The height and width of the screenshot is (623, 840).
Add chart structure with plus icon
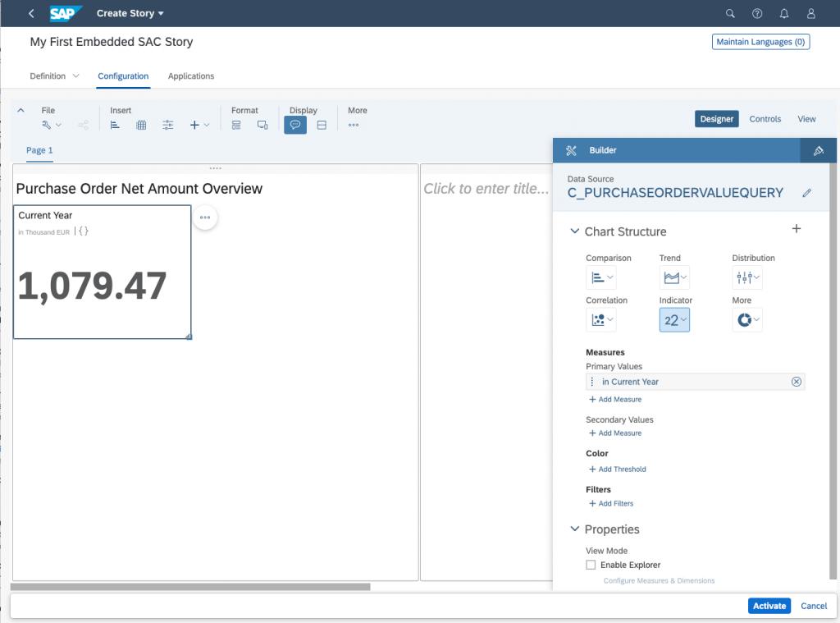click(x=797, y=229)
